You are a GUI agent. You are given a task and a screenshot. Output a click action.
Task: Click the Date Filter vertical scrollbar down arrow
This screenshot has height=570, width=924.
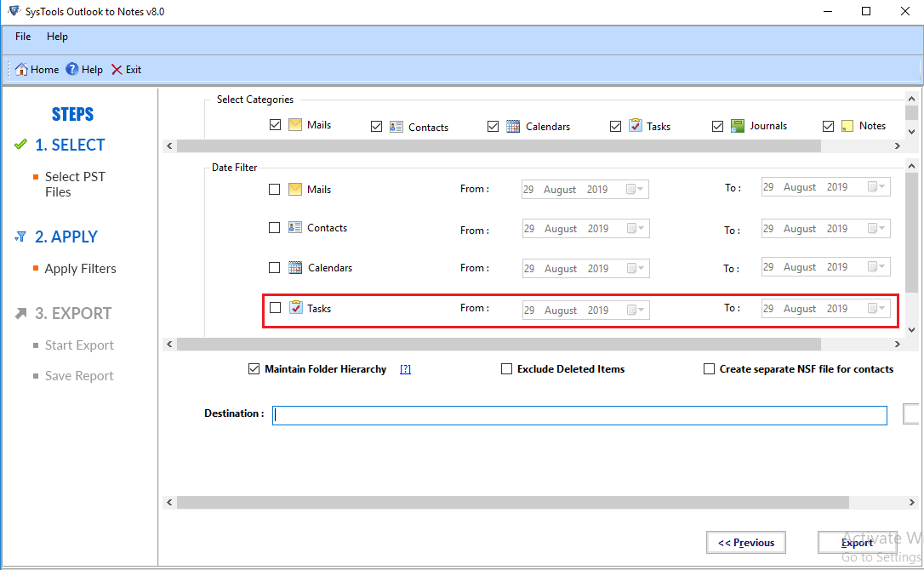coord(911,330)
